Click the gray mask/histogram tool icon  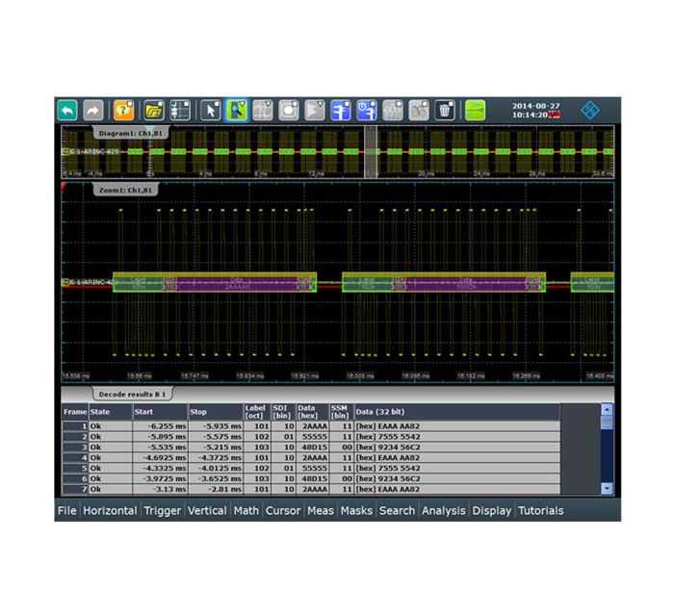coord(289,111)
